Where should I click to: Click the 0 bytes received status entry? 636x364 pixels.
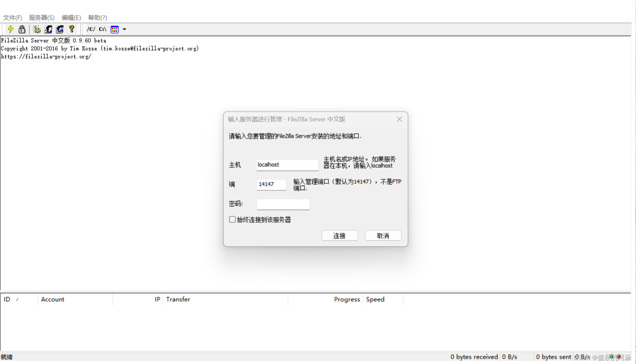point(474,357)
